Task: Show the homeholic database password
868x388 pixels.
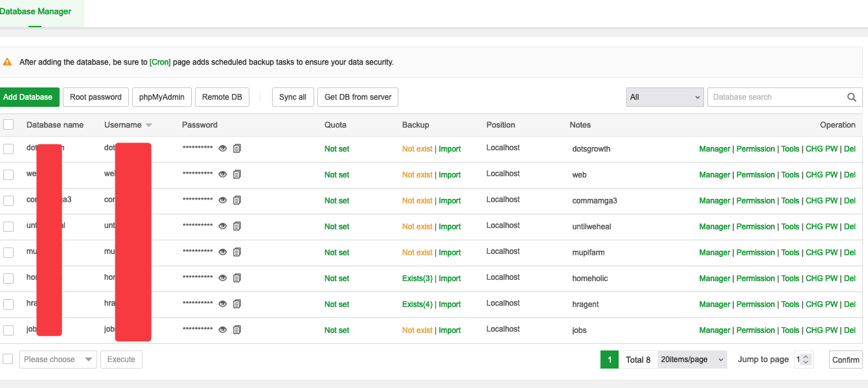Action: (223, 279)
